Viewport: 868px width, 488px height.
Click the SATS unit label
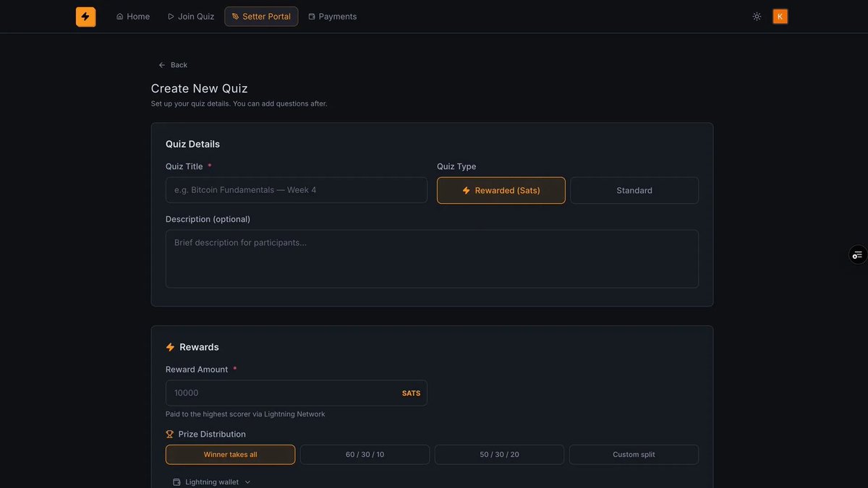[411, 393]
